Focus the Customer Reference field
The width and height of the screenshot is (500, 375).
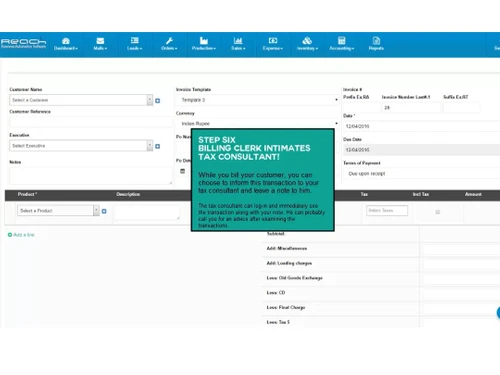point(91,122)
